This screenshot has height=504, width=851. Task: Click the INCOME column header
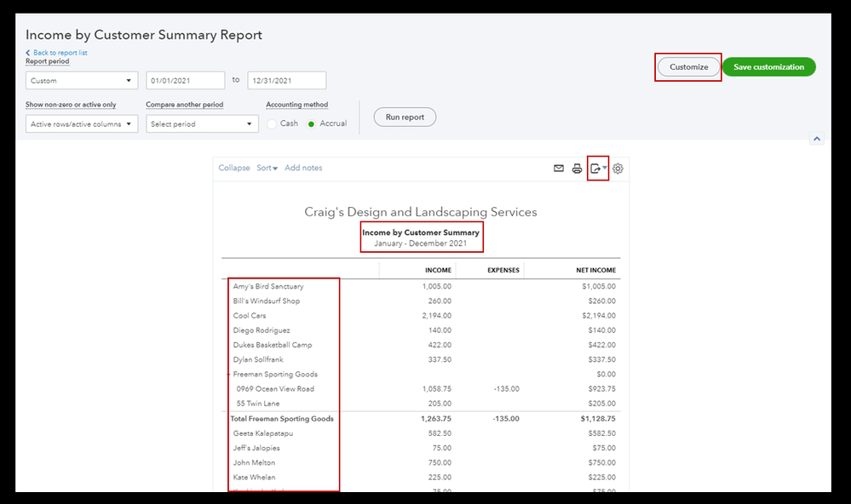pos(438,270)
